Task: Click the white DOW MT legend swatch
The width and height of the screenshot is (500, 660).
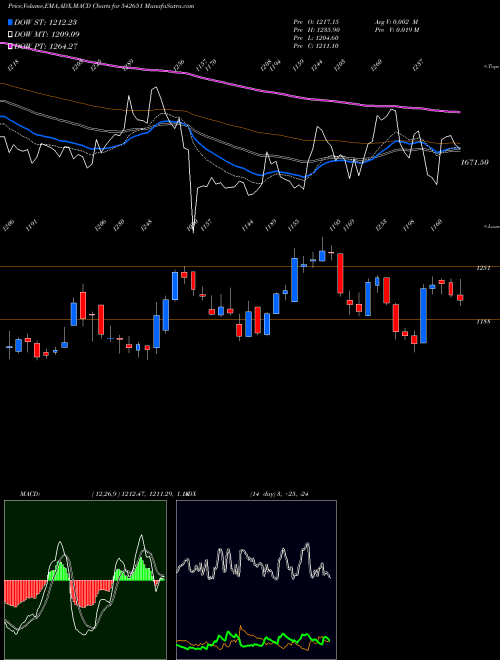Action: [x=10, y=34]
